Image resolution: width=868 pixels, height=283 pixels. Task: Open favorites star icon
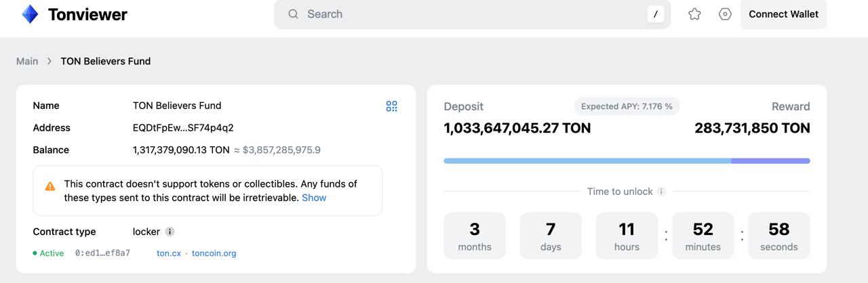point(694,14)
